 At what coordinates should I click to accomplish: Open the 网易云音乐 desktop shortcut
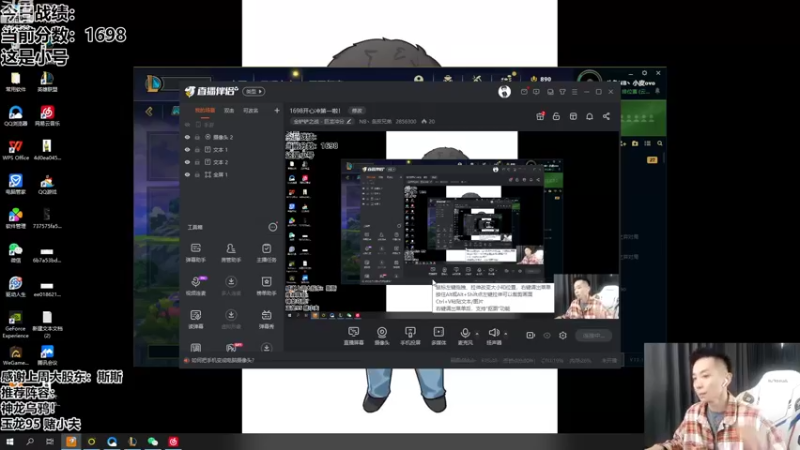tap(47, 116)
